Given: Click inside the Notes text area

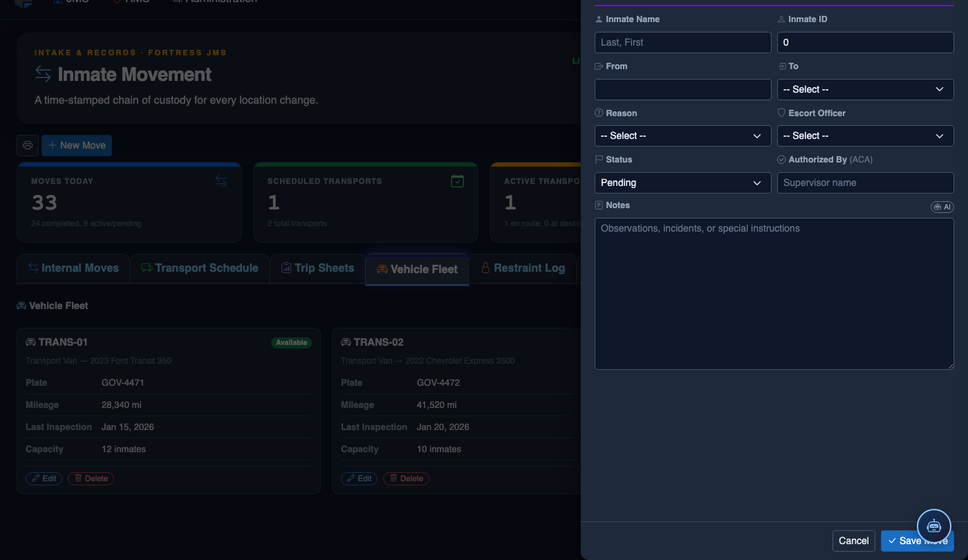Looking at the screenshot, I should click(774, 294).
